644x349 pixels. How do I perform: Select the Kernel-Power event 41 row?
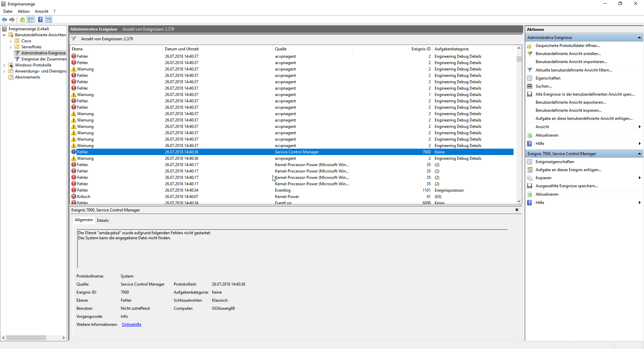click(x=292, y=197)
